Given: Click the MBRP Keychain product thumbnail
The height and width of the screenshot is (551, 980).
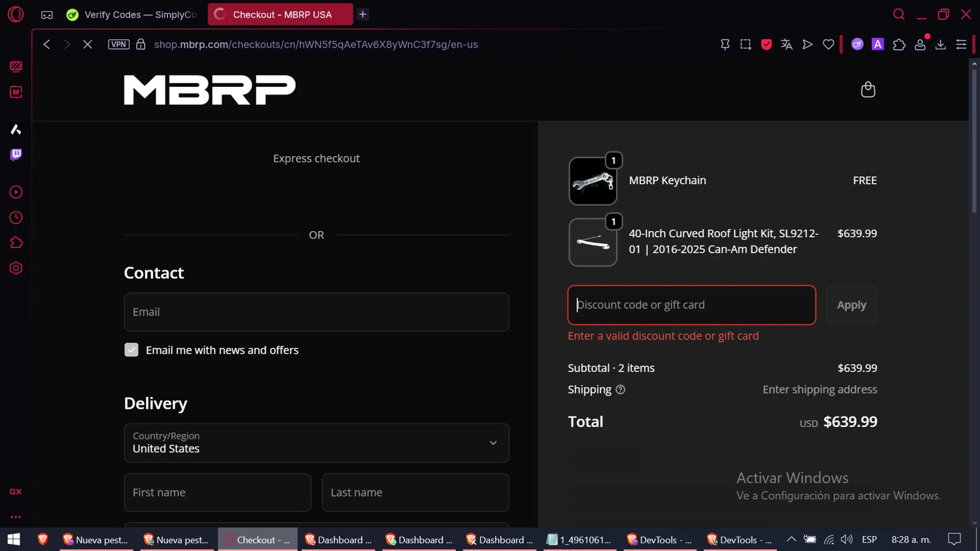Looking at the screenshot, I should click(x=593, y=181).
